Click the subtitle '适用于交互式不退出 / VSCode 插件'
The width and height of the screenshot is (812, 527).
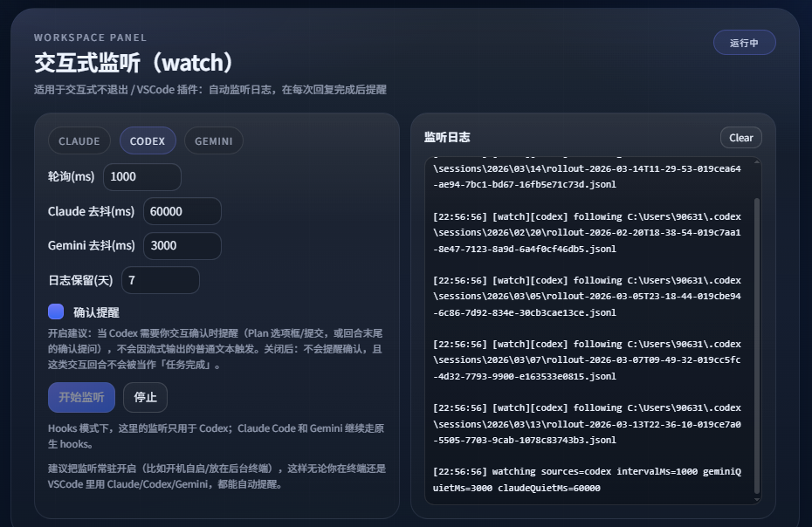tap(210, 90)
